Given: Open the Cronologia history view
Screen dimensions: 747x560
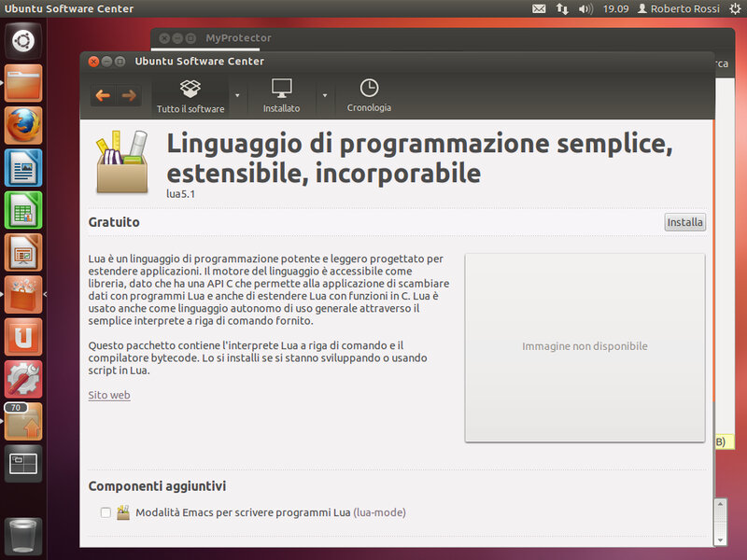Looking at the screenshot, I should point(369,96).
